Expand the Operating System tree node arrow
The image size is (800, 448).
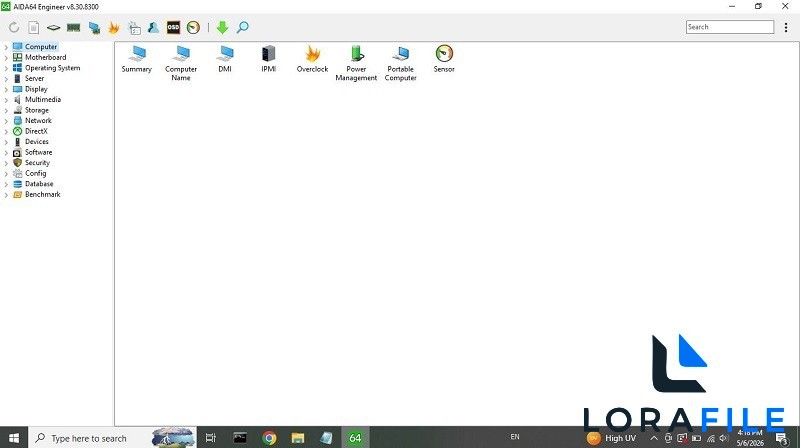(6, 68)
